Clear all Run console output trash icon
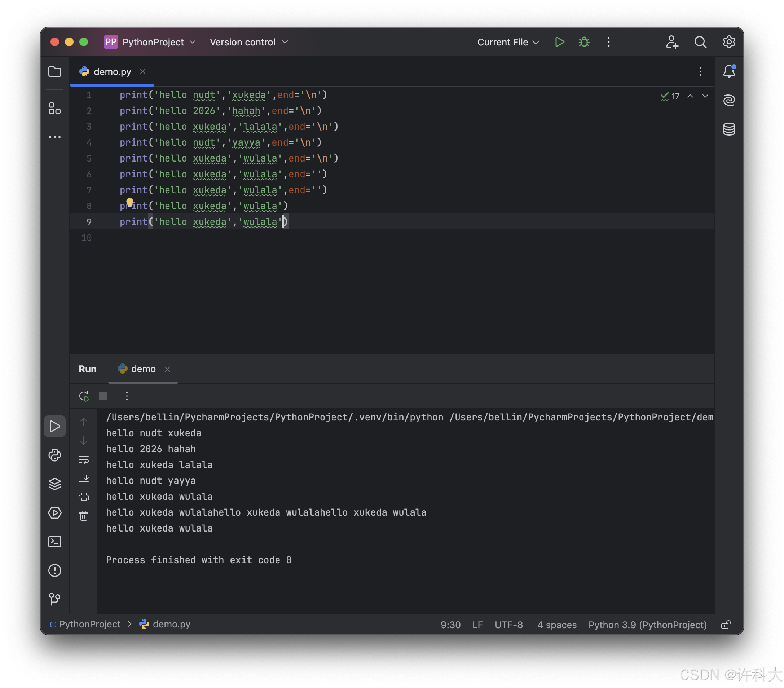Screen dimensions: 784x688 pos(84,515)
